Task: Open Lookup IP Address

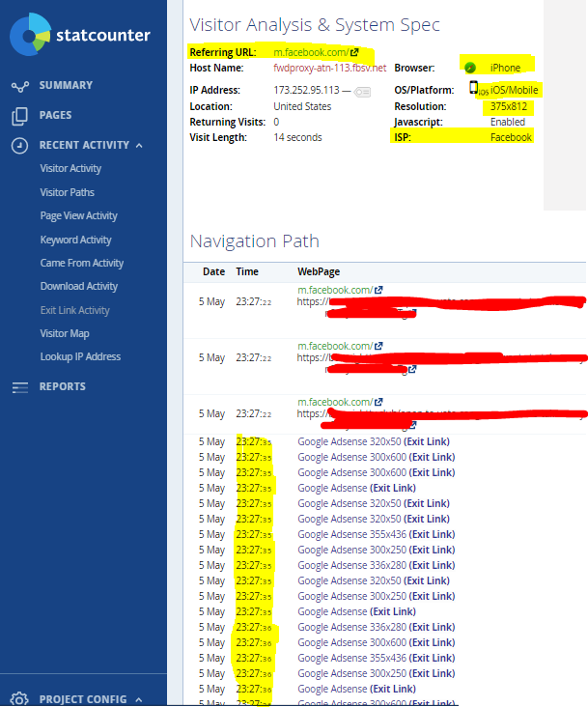Action: coord(80,356)
